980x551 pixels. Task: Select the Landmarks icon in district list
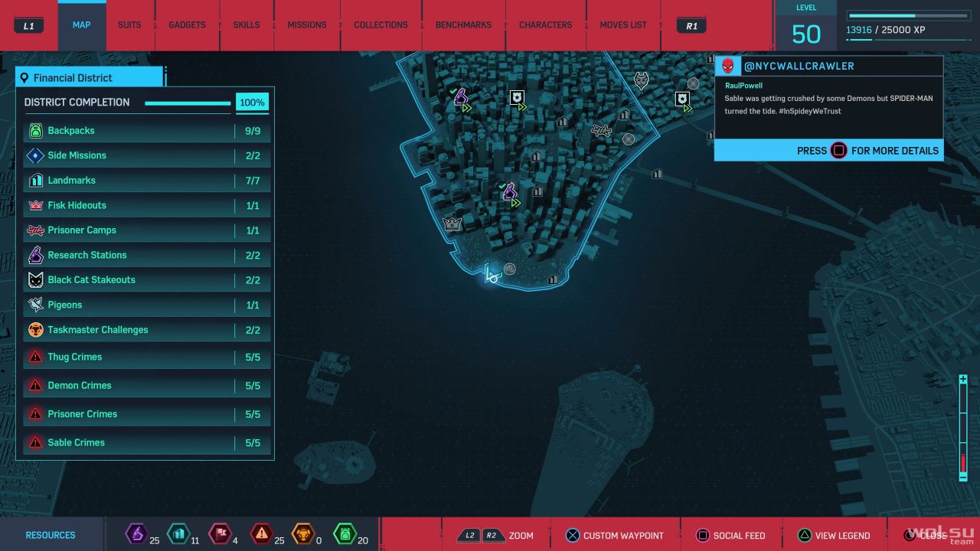35,181
